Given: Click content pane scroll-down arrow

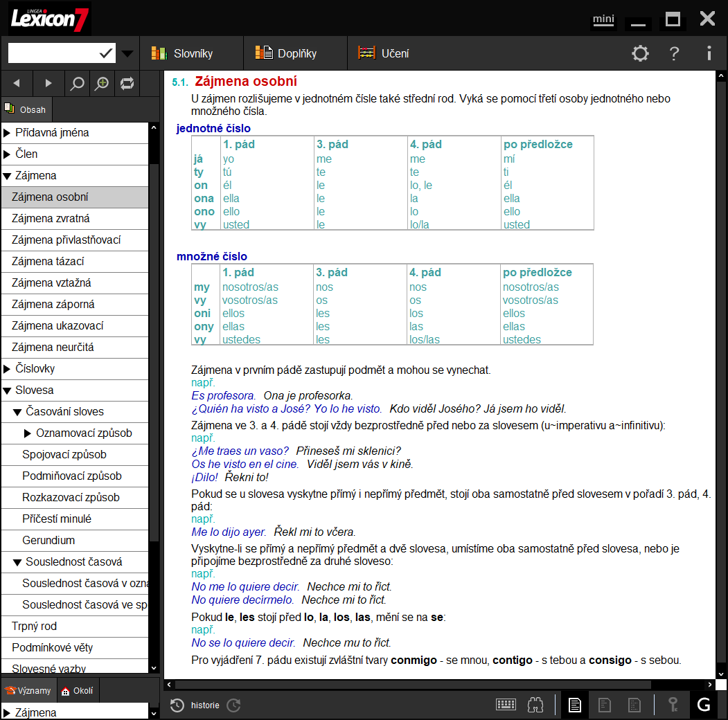Looking at the screenshot, I should coord(721,674).
